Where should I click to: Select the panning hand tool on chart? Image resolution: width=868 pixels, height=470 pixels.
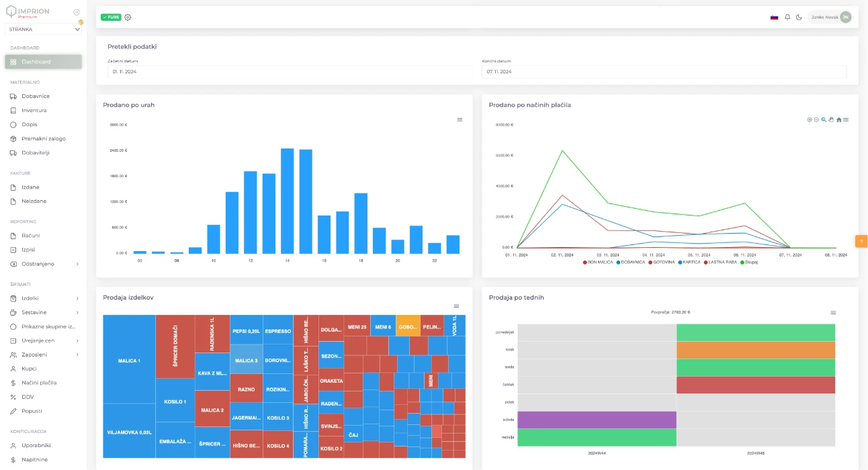831,120
